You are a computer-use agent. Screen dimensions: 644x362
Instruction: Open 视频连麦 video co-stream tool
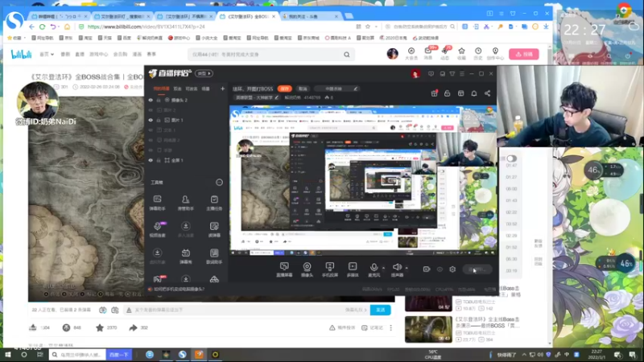tap(157, 229)
